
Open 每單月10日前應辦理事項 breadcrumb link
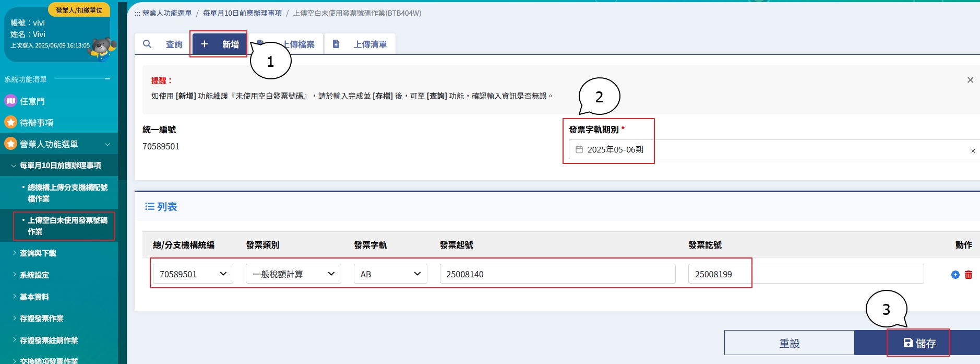click(242, 13)
